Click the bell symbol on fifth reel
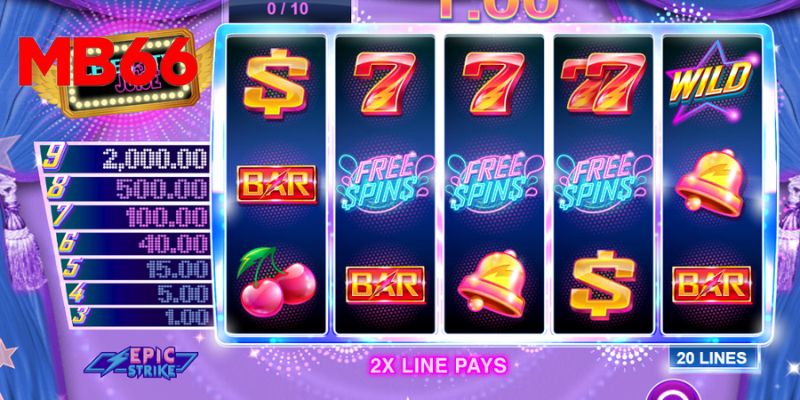 pos(711,183)
